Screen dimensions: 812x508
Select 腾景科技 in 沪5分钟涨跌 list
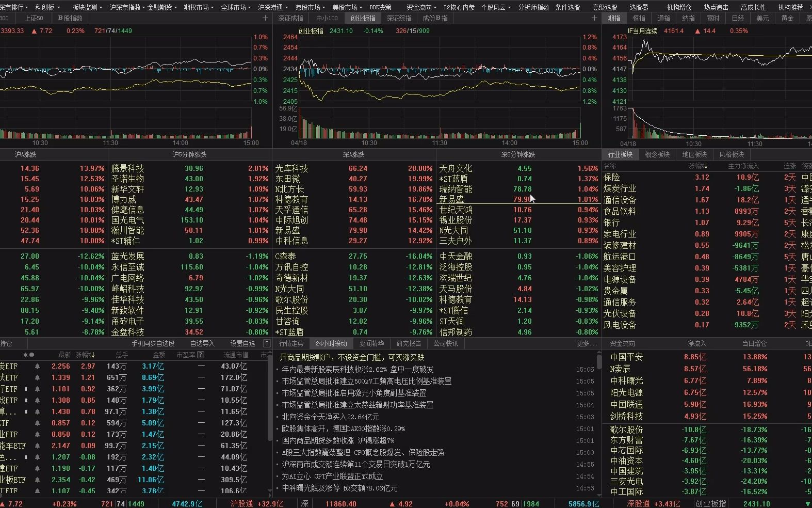tap(127, 168)
